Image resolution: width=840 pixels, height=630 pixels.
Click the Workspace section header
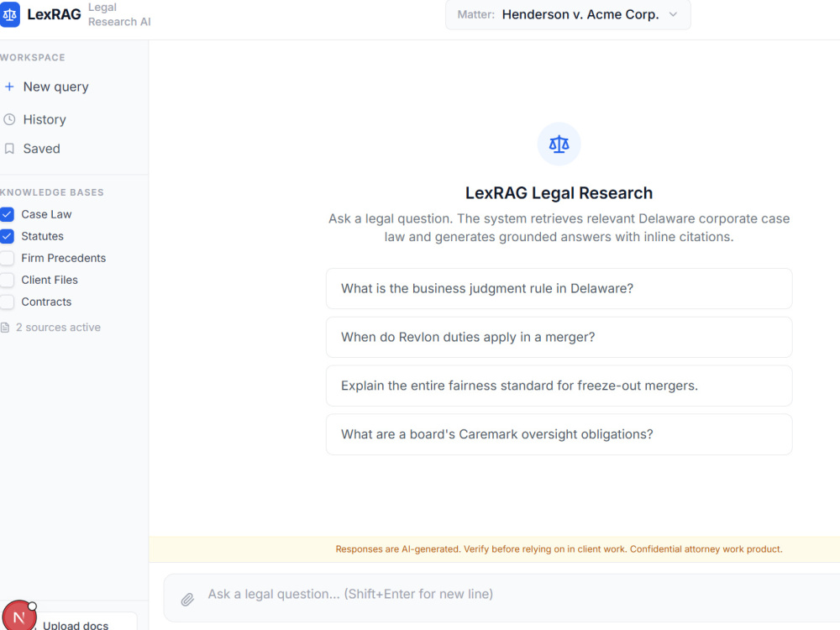coord(32,57)
